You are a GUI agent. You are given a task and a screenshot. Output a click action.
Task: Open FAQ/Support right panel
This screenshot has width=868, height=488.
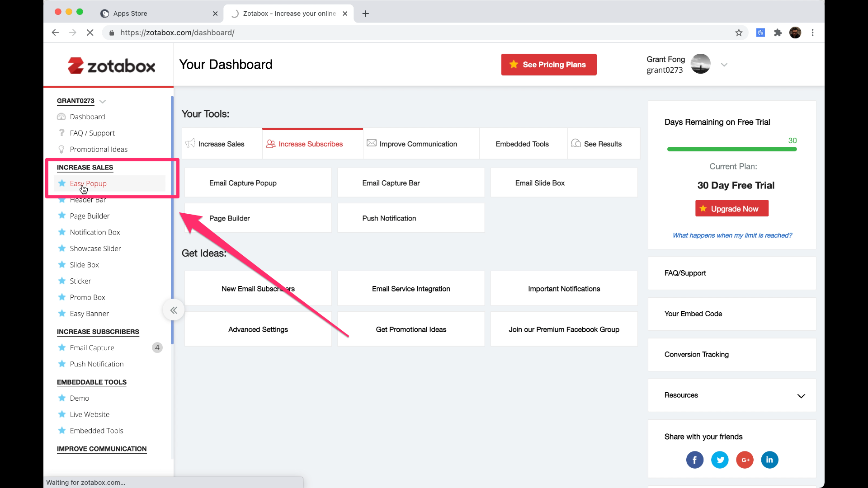(x=732, y=273)
